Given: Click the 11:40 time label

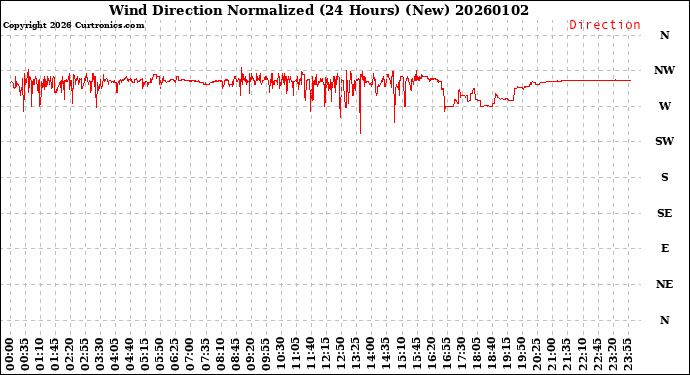Looking at the screenshot, I should [x=311, y=354].
